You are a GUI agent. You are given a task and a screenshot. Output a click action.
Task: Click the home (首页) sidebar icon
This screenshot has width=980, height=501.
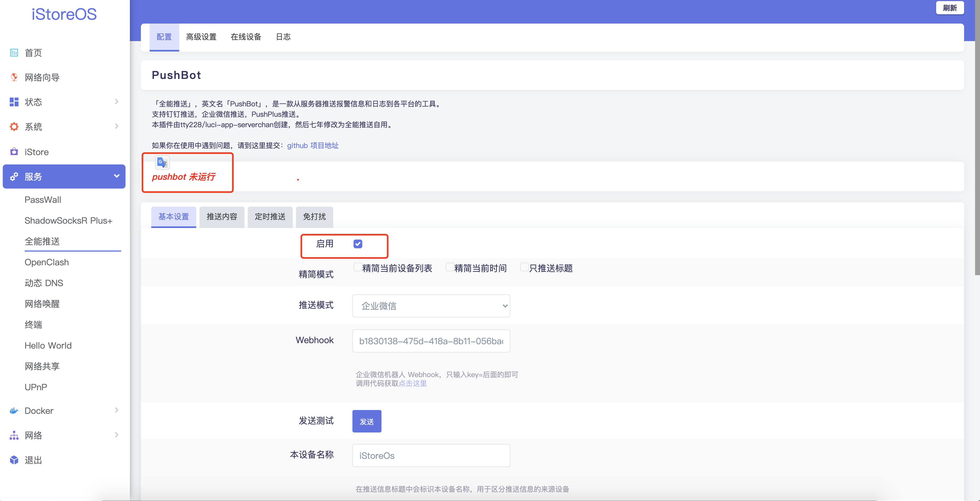[x=14, y=53]
